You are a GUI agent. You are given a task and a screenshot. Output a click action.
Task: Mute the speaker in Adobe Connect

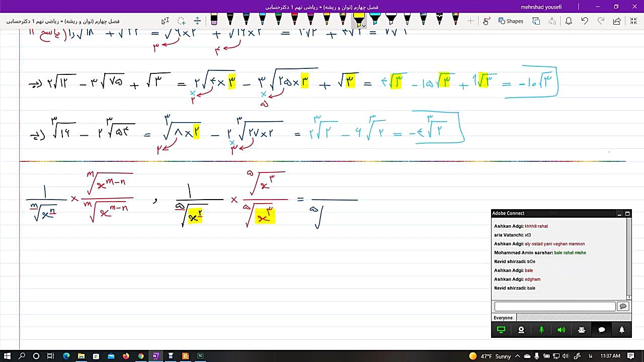[x=561, y=330]
